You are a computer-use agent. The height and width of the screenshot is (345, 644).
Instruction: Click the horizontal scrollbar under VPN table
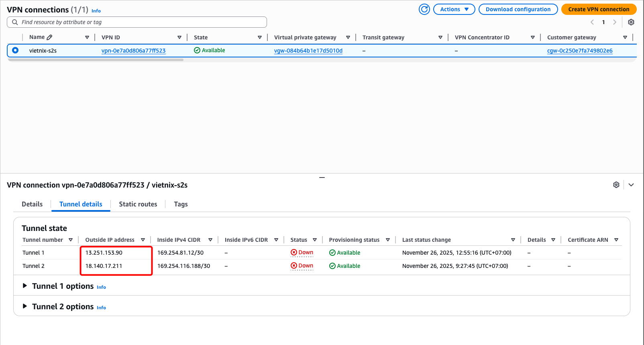pyautogui.click(x=96, y=60)
